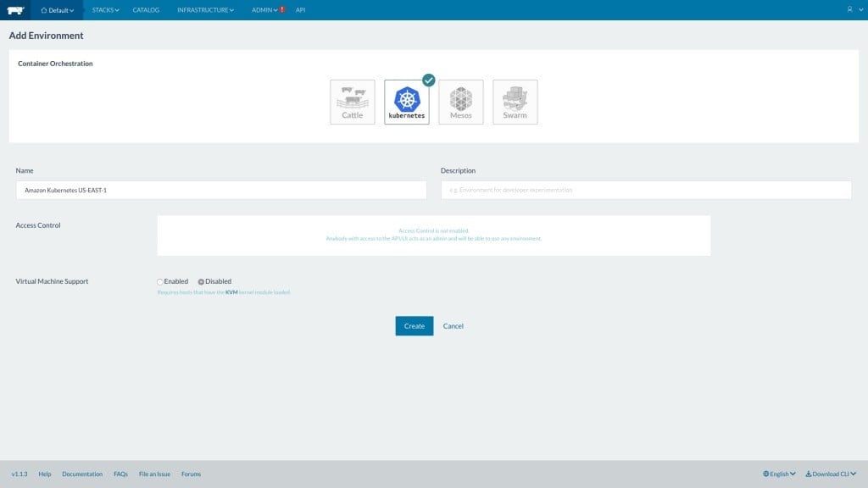Open the user account icon menu

pyautogui.click(x=849, y=10)
